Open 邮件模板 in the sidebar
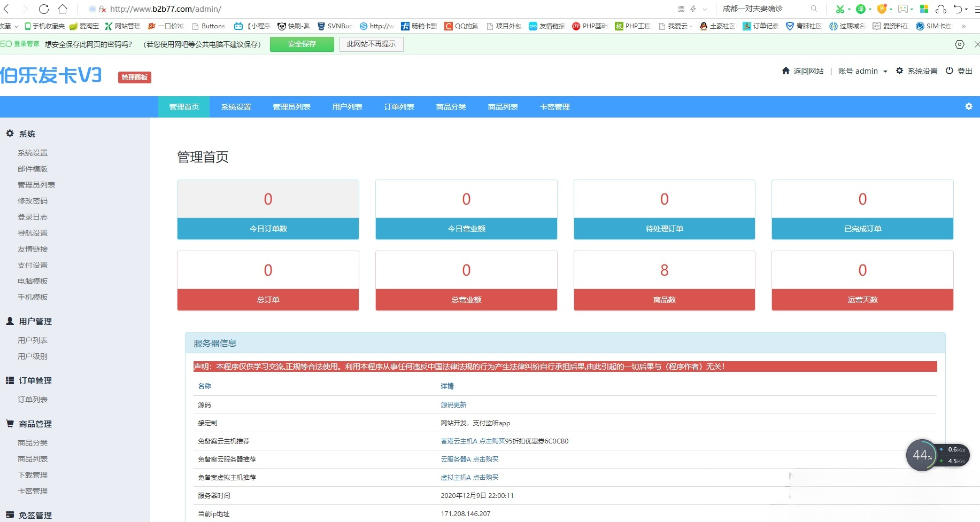980x522 pixels. tap(33, 169)
